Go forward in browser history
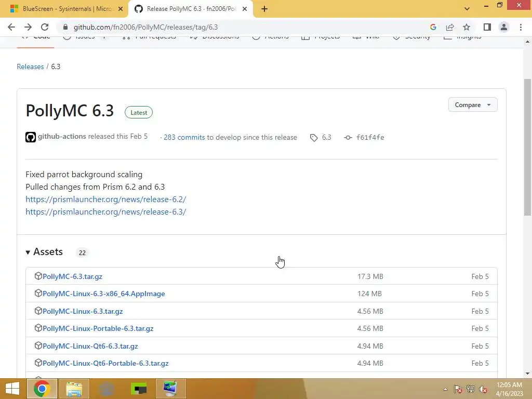This screenshot has height=399, width=532. 28,27
